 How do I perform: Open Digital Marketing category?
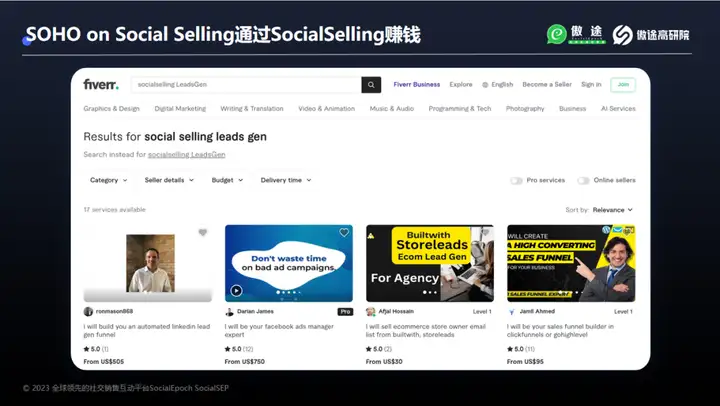(x=180, y=109)
